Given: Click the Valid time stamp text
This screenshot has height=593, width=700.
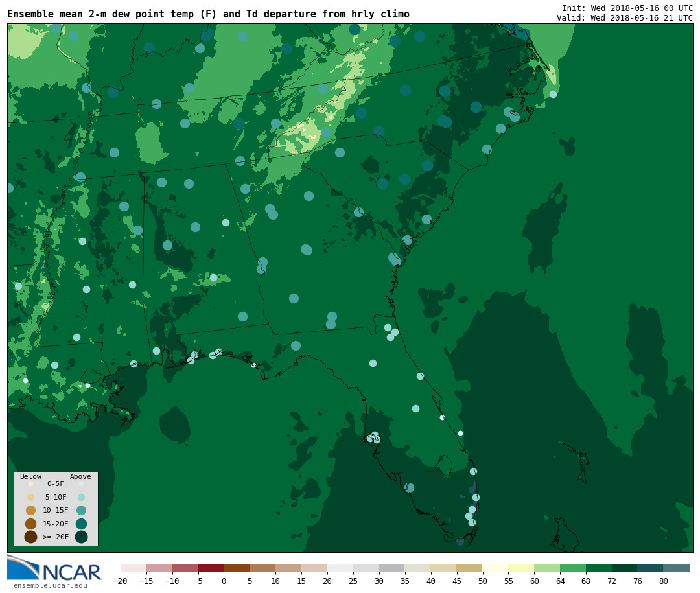Looking at the screenshot, I should click(x=624, y=18).
